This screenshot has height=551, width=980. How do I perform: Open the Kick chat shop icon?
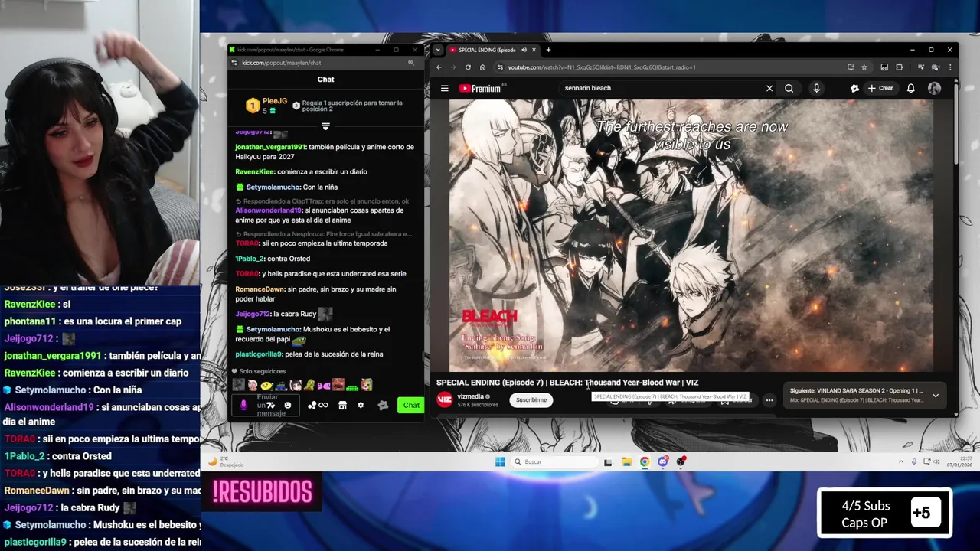342,405
